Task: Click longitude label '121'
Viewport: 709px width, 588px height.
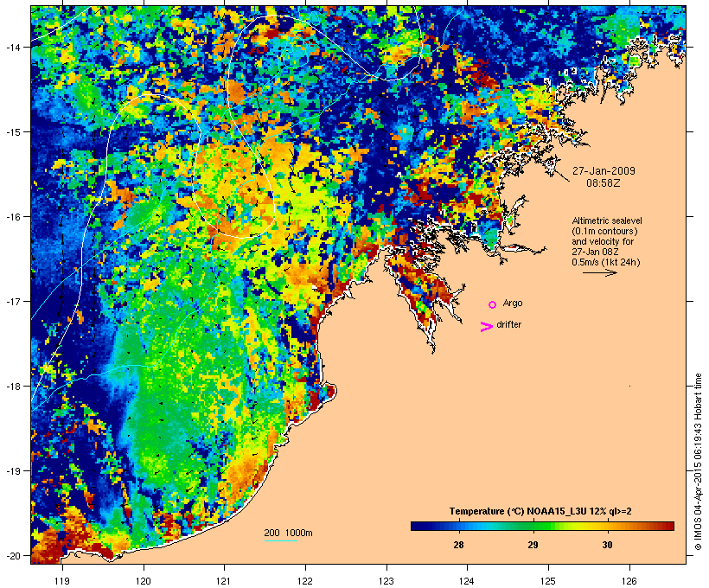Action: (x=224, y=581)
